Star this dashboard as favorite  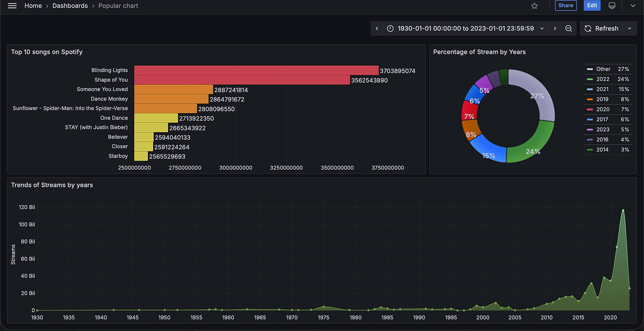(535, 6)
